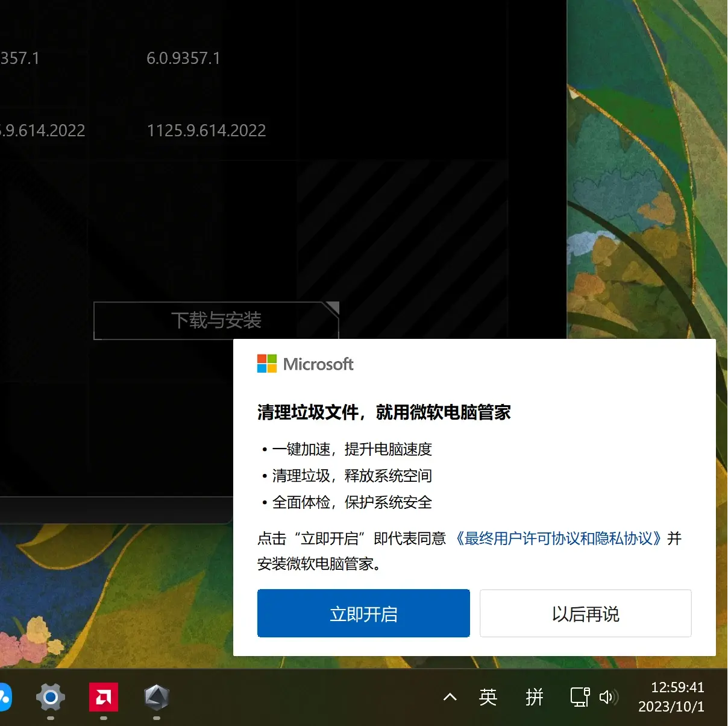Click the version text 1125.9.614.2022
728x726 pixels.
pos(207,131)
